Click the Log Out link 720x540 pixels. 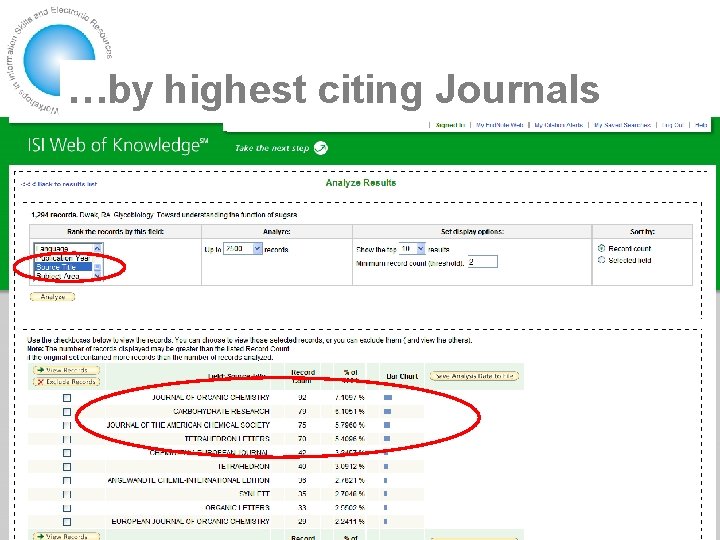pos(673,125)
